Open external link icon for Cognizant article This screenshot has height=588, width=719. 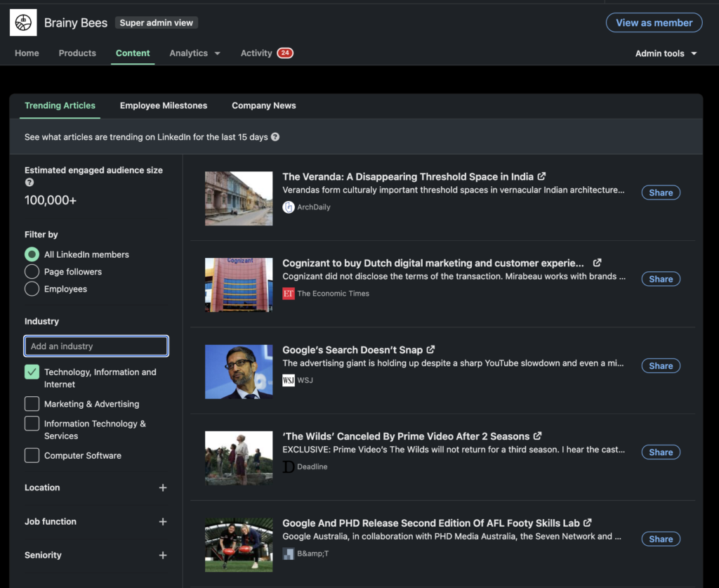(x=597, y=263)
